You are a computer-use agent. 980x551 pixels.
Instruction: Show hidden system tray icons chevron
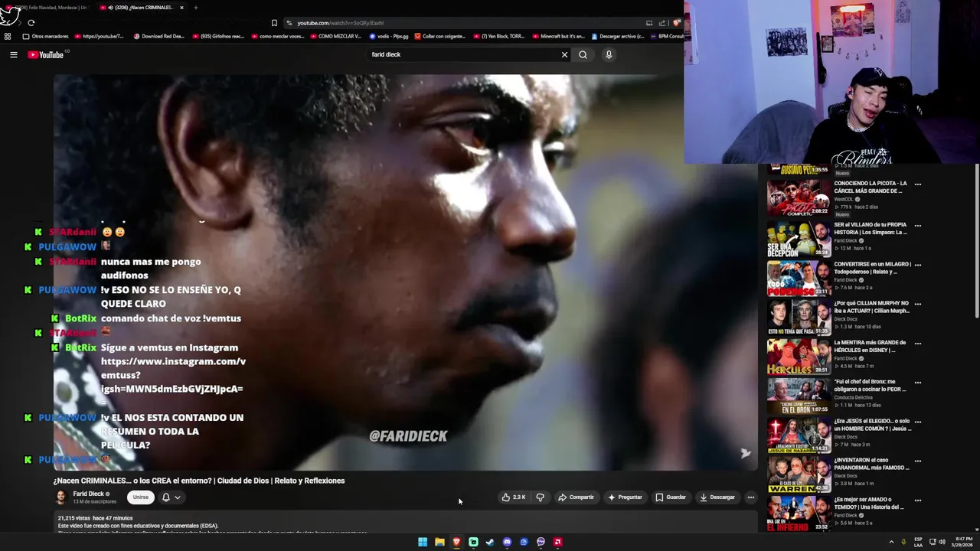(891, 542)
